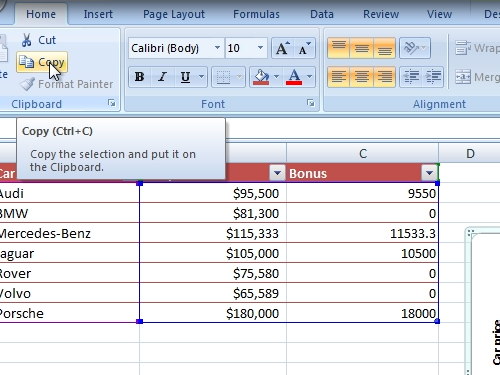
Task: Activate the Format Painter brush
Action: click(66, 84)
